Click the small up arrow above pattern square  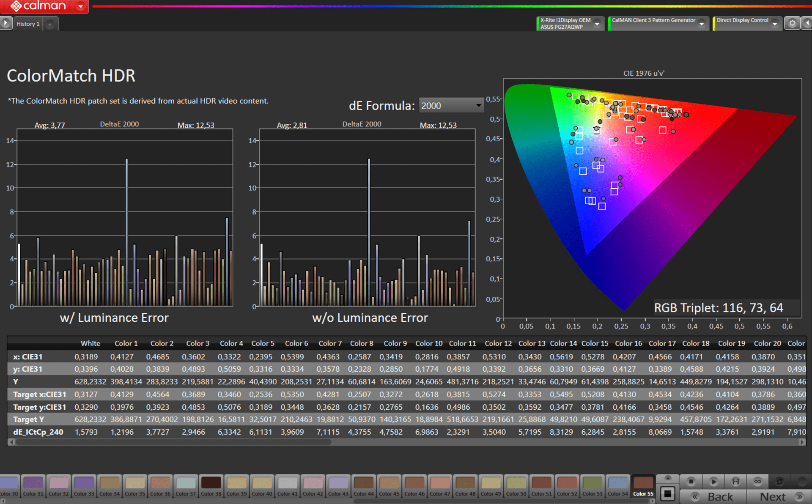(668, 478)
